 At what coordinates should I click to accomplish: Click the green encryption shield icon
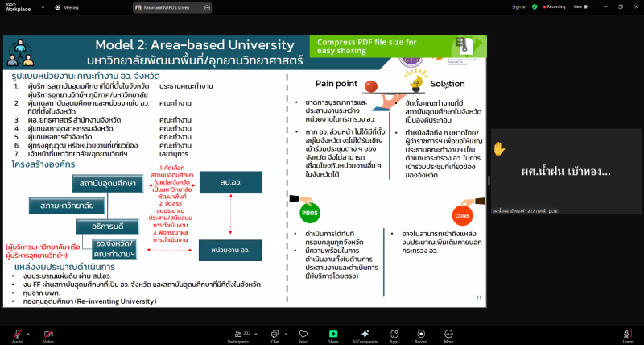pyautogui.click(x=535, y=6)
